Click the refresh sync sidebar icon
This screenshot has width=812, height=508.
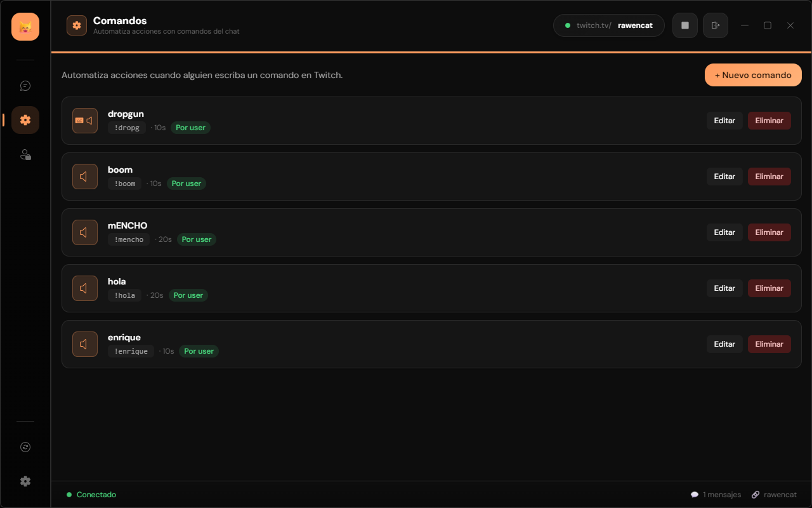(25, 447)
